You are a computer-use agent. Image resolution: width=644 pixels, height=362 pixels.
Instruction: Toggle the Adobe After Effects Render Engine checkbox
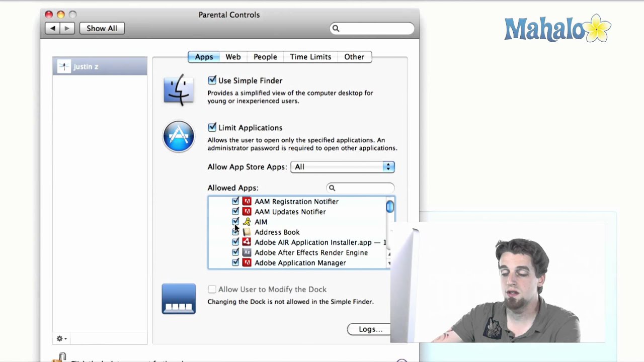coord(235,252)
